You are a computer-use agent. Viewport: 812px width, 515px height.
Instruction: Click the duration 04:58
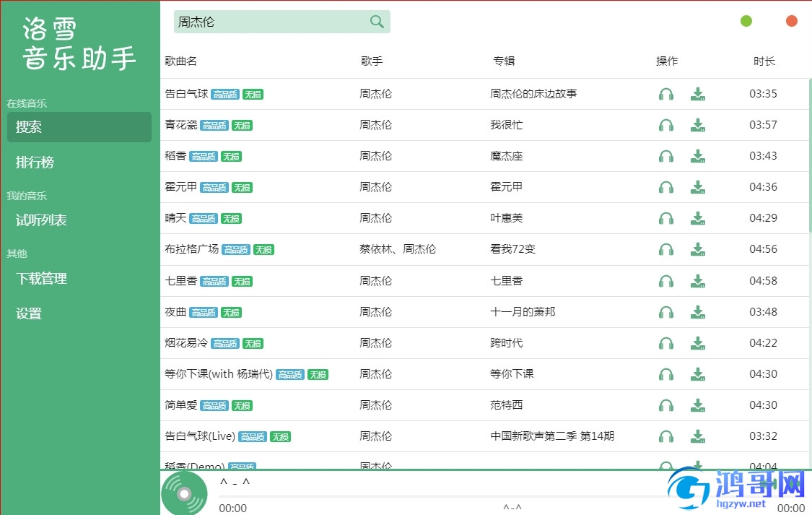(x=764, y=281)
